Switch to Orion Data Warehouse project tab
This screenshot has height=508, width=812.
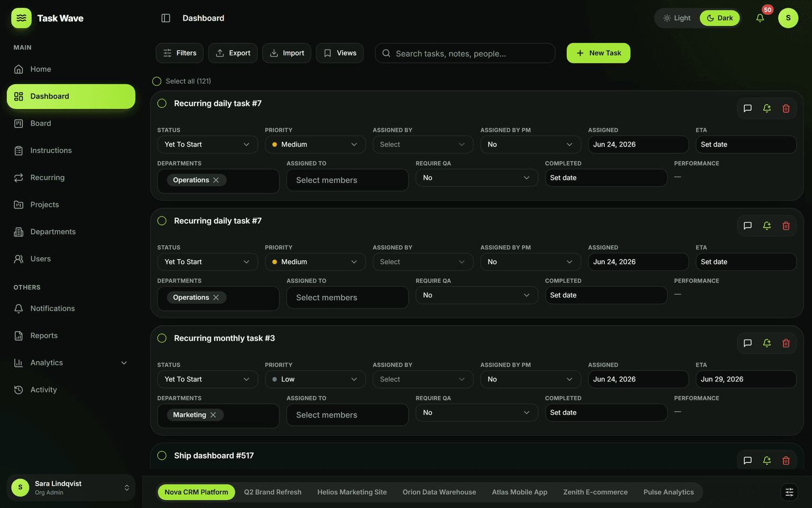click(x=439, y=492)
